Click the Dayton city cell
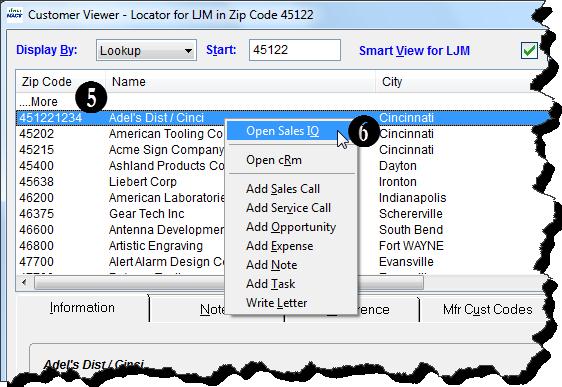Viewport: 562px width, 387px height. [398, 166]
